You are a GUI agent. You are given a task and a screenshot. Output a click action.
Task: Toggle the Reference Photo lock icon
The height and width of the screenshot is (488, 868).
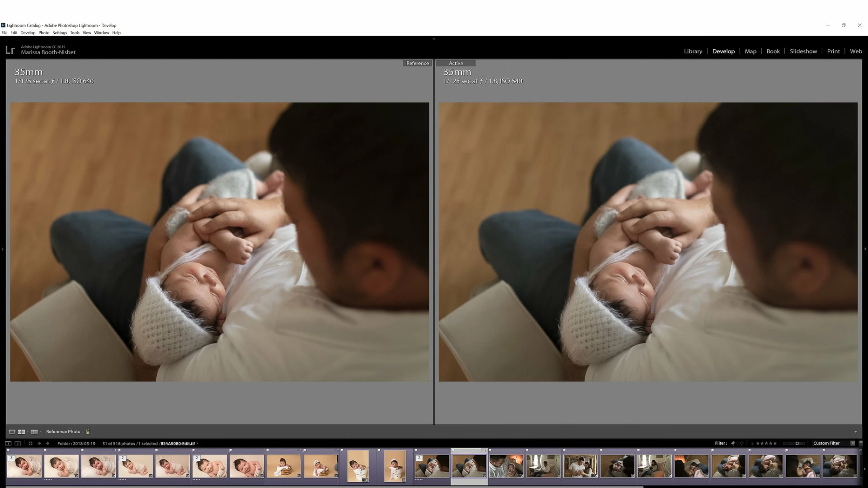[x=88, y=432]
